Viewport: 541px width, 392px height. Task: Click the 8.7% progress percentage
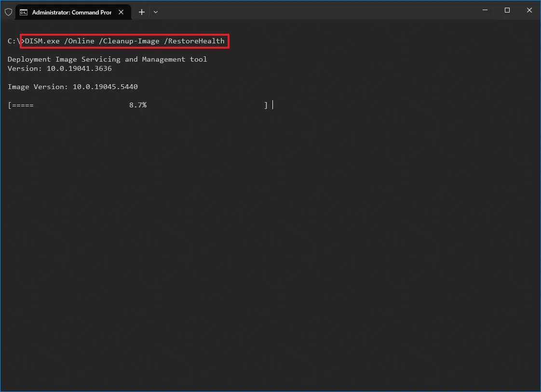[x=137, y=105]
